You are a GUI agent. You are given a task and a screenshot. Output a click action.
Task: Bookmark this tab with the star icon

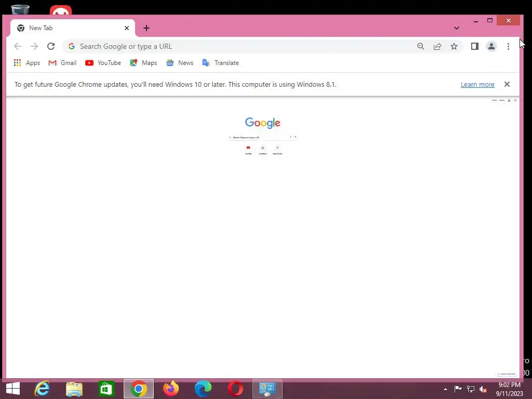(454, 46)
